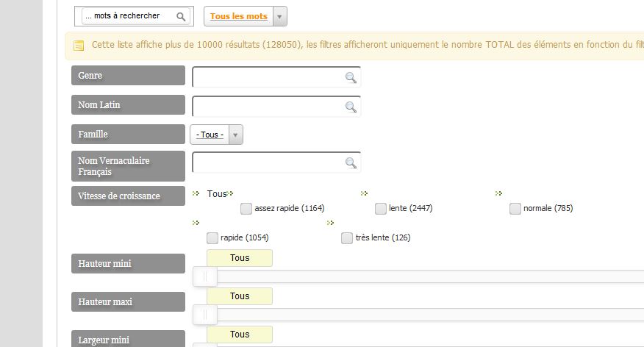Screen dimensions: 644x347
Task: Select the "rapide (1054)" checkbox
Action: 212,237
